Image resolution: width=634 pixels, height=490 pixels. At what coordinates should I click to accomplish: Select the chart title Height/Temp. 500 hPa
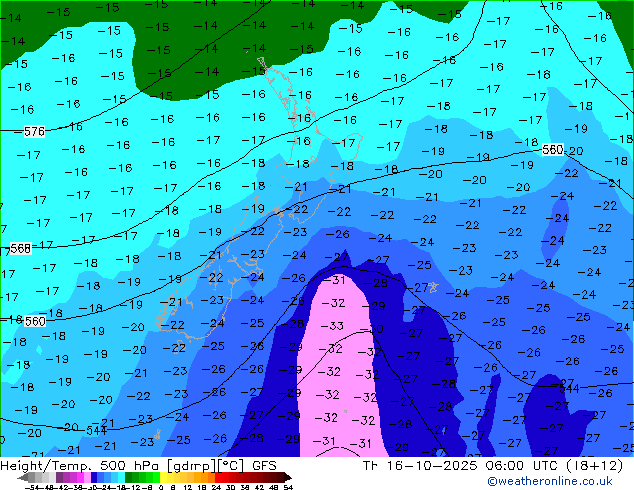[81, 466]
